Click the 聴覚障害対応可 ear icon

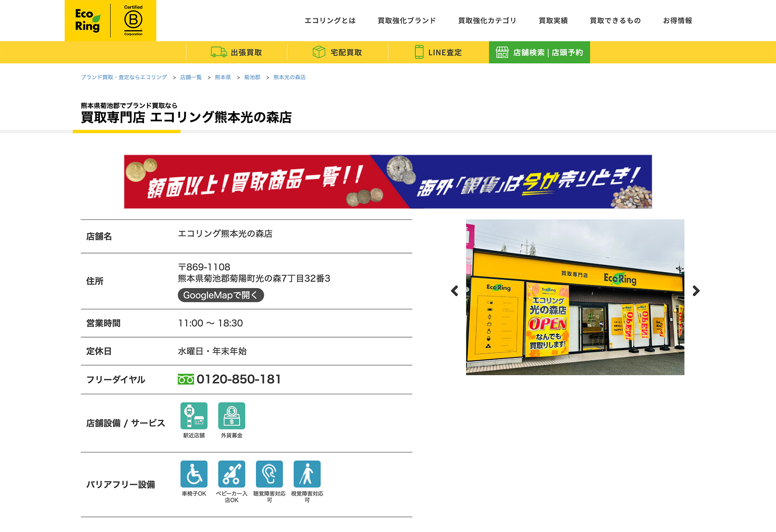(x=269, y=474)
